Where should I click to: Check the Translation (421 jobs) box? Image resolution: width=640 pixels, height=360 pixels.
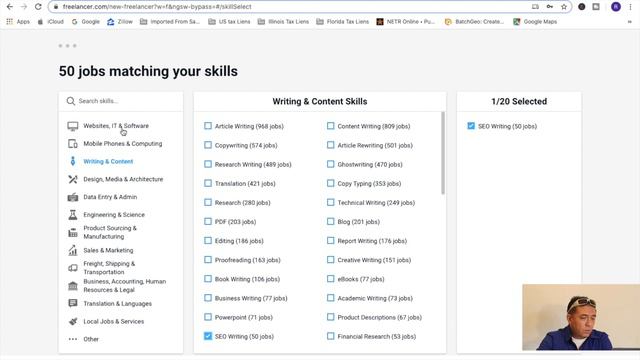pyautogui.click(x=208, y=183)
